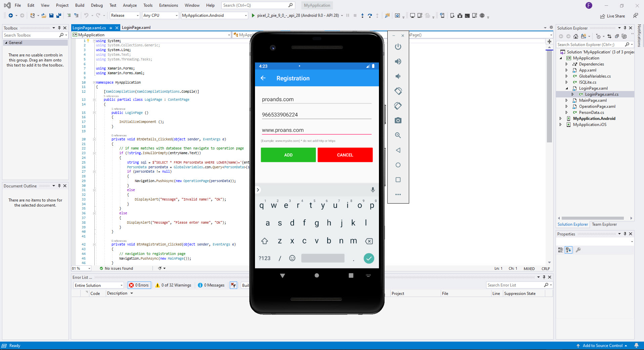Tap the microphone icon on phone keyboard
Screen dimensions: 644x350
(373, 190)
